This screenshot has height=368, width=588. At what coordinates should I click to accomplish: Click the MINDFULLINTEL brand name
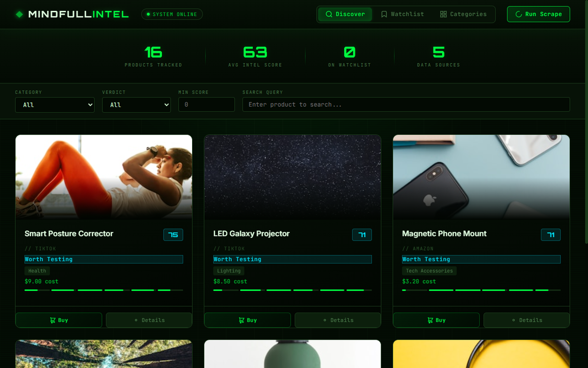[78, 14]
